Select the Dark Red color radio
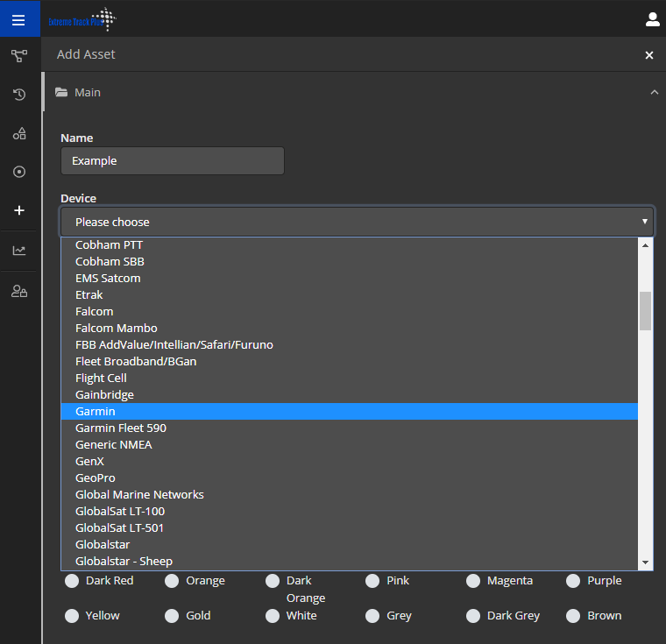Image resolution: width=666 pixels, height=644 pixels. tap(72, 581)
